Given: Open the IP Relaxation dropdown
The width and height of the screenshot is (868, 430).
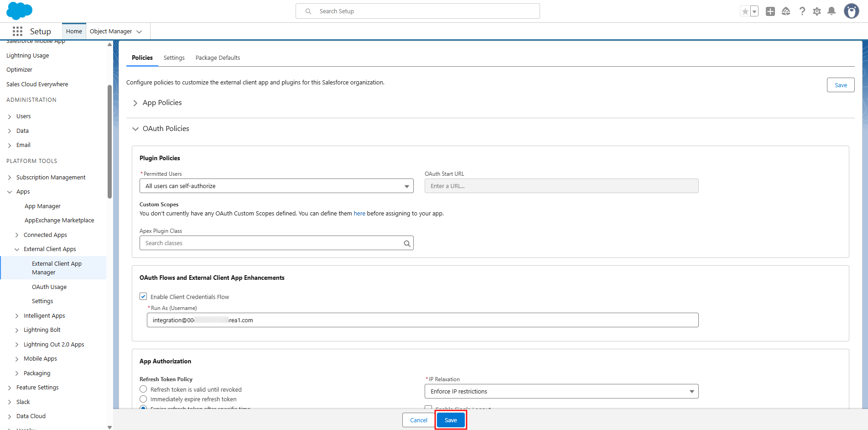Looking at the screenshot, I should [561, 391].
